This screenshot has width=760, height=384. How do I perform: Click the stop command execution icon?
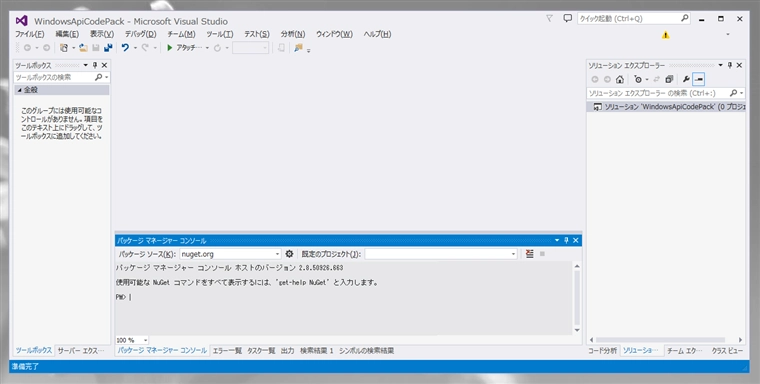pyautogui.click(x=542, y=254)
